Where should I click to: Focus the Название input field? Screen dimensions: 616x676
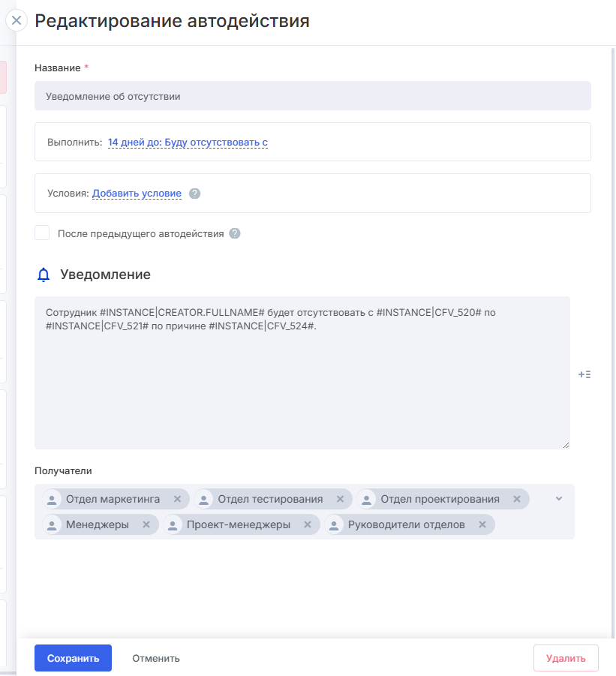coord(312,96)
